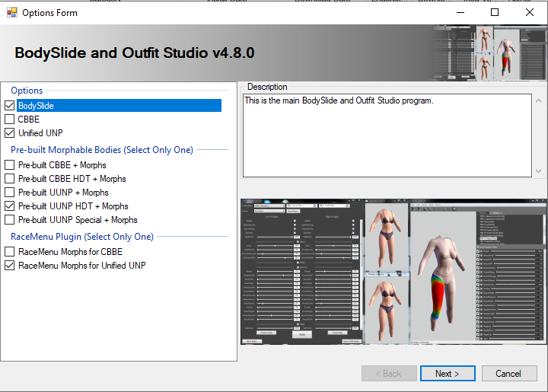
Task: Select RaceMenu Morphs for CBBE label
Action: [70, 251]
